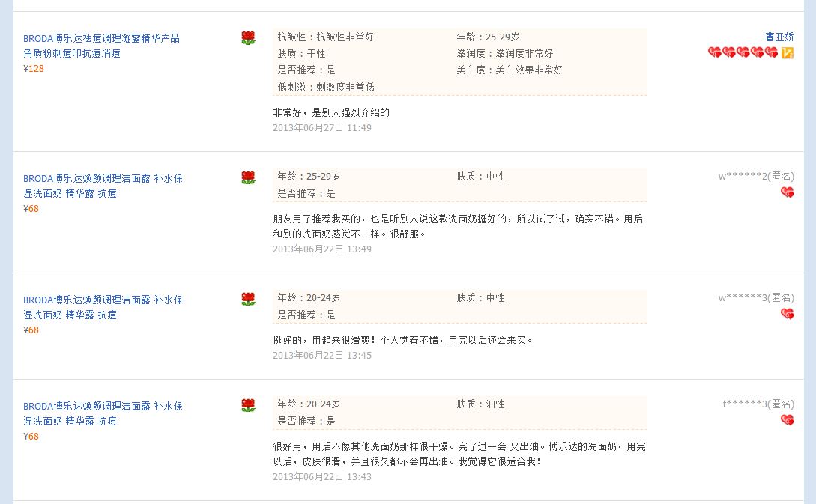Click anonymous reviewer name t******3(匿名)
Image resolution: width=816 pixels, height=504 pixels.
click(x=758, y=404)
